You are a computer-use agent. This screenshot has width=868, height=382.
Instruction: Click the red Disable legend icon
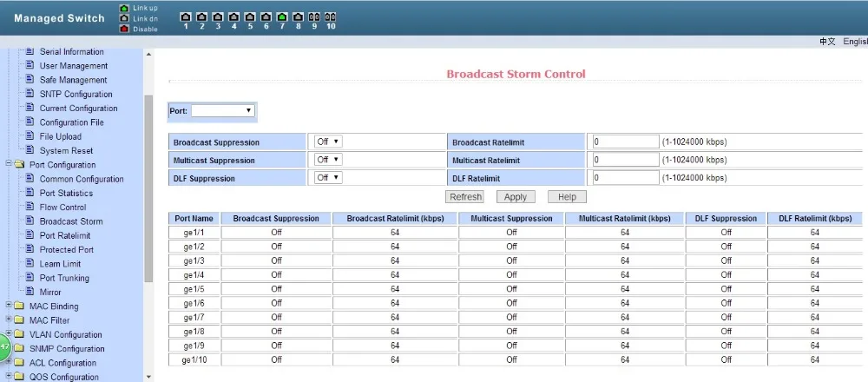pos(124,29)
